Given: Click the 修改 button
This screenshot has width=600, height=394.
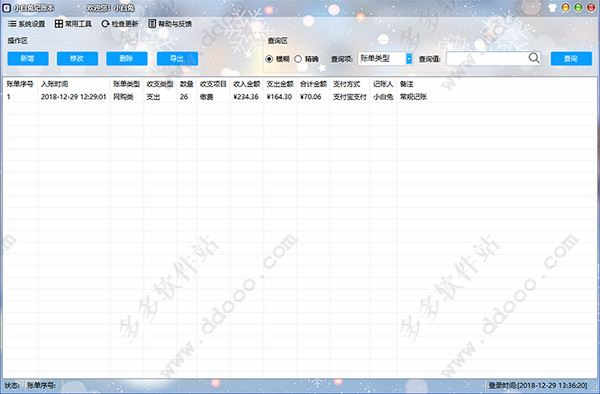Looking at the screenshot, I should pyautogui.click(x=77, y=59).
